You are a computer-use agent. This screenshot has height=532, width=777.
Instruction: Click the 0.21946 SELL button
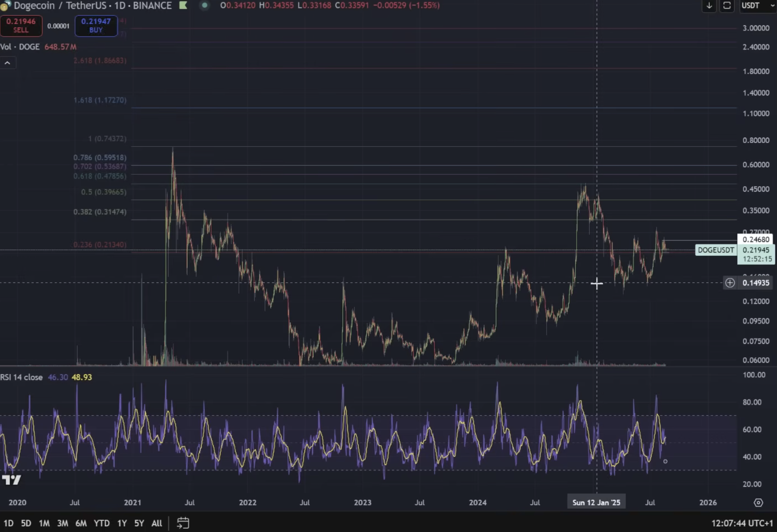[x=21, y=26]
